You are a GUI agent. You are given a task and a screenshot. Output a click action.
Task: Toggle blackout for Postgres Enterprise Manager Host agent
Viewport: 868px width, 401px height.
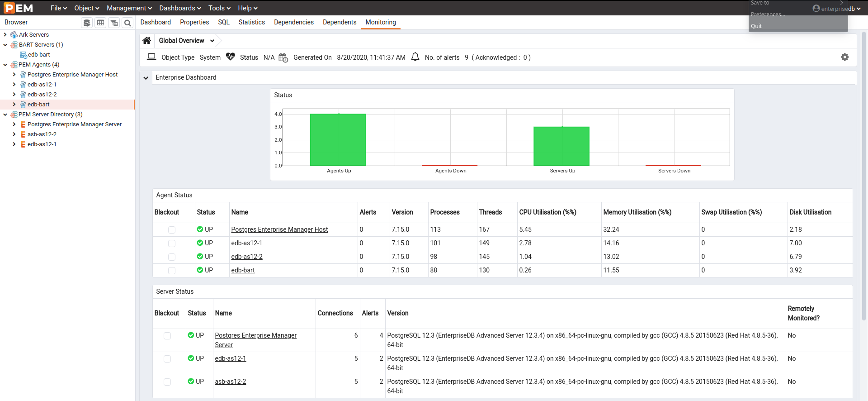point(172,230)
